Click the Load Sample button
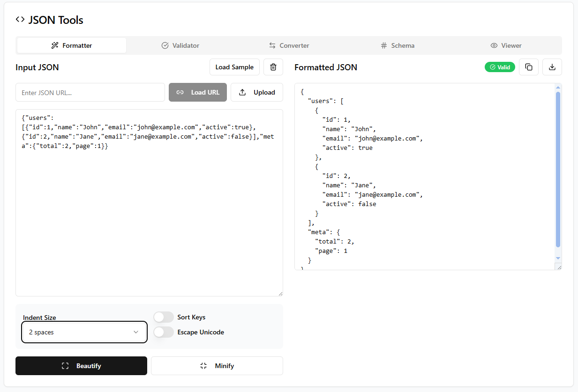This screenshot has width=578, height=392. click(x=234, y=67)
